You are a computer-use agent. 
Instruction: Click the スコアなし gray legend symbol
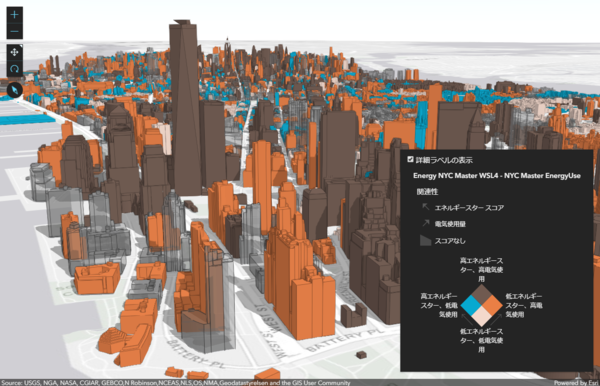(426, 240)
